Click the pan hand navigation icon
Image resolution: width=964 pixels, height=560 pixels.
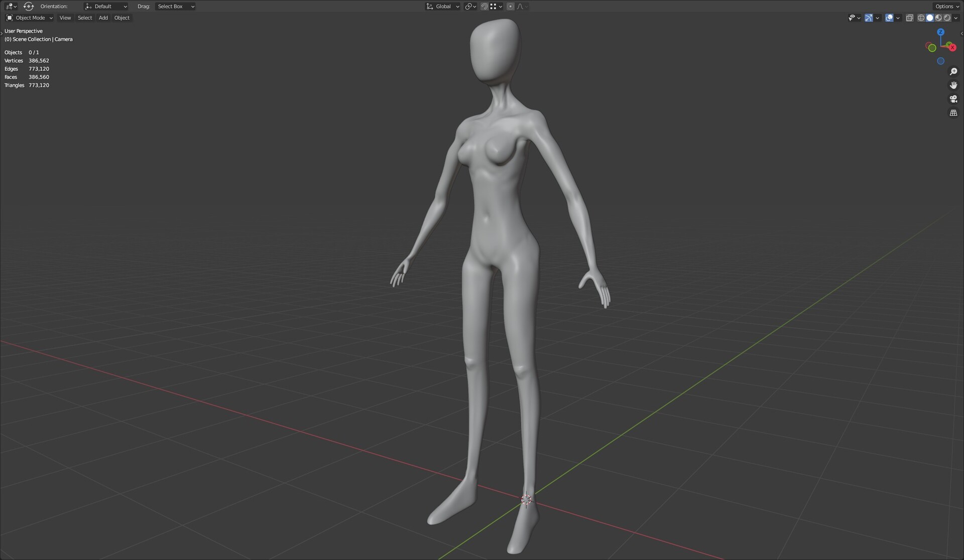pyautogui.click(x=953, y=85)
